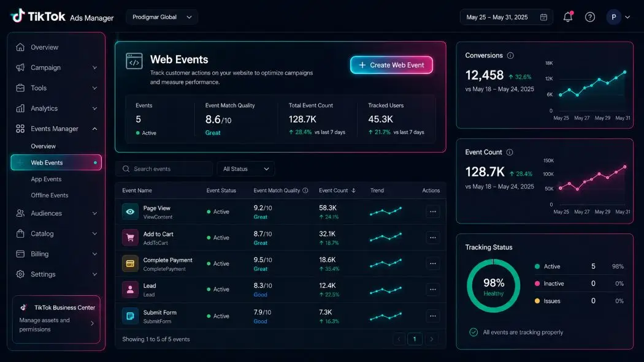
Task: Open actions menu for Add to Cart row
Action: pos(433,238)
